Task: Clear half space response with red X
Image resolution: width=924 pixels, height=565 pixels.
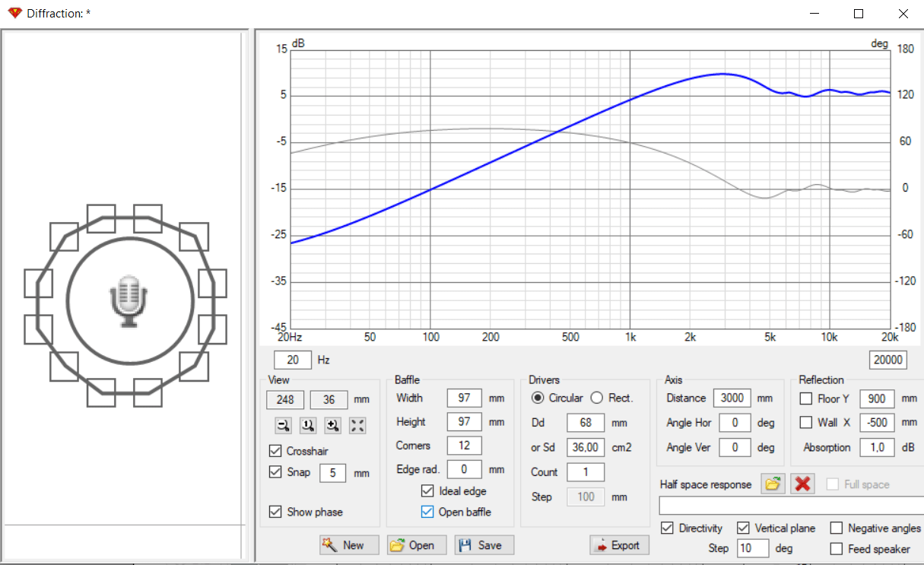Action: [x=803, y=484]
